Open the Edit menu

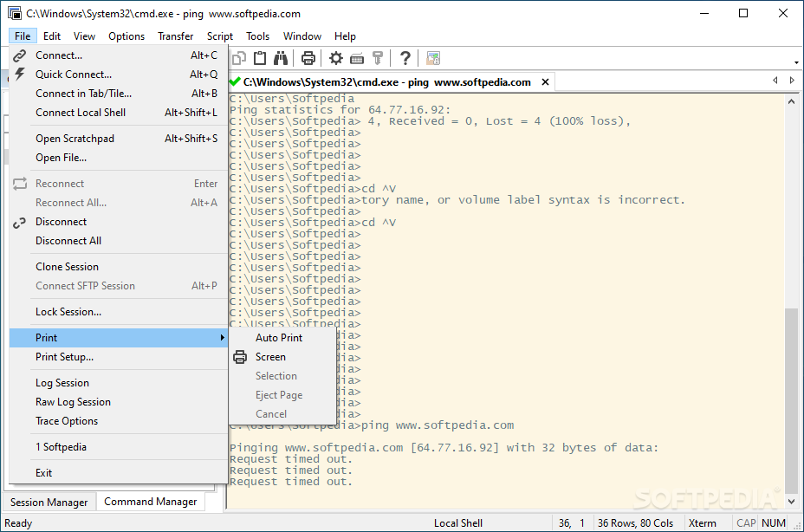(x=52, y=36)
